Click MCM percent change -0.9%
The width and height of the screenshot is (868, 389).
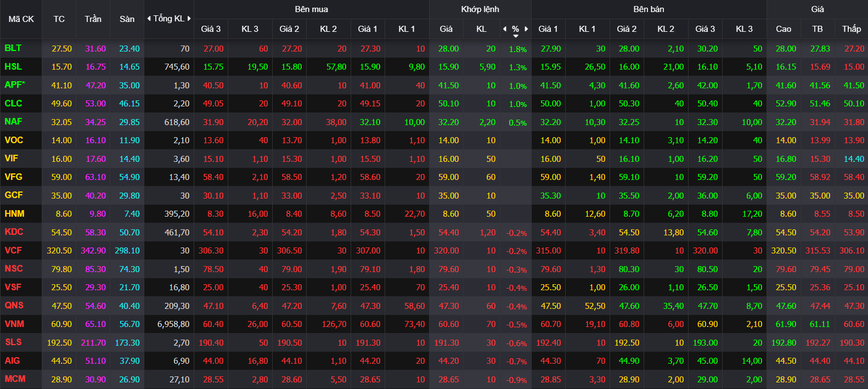point(517,380)
